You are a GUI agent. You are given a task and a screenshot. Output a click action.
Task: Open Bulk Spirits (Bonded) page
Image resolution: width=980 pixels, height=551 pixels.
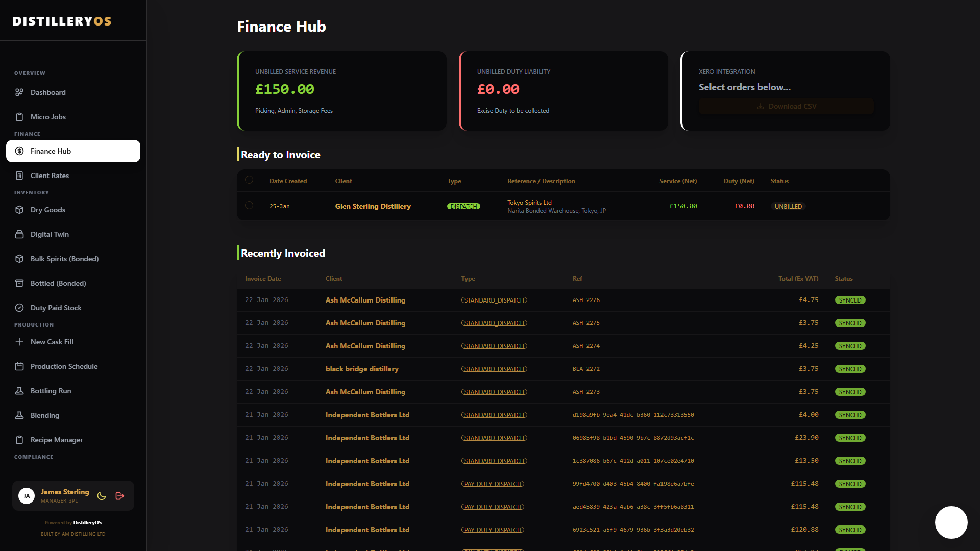click(73, 259)
